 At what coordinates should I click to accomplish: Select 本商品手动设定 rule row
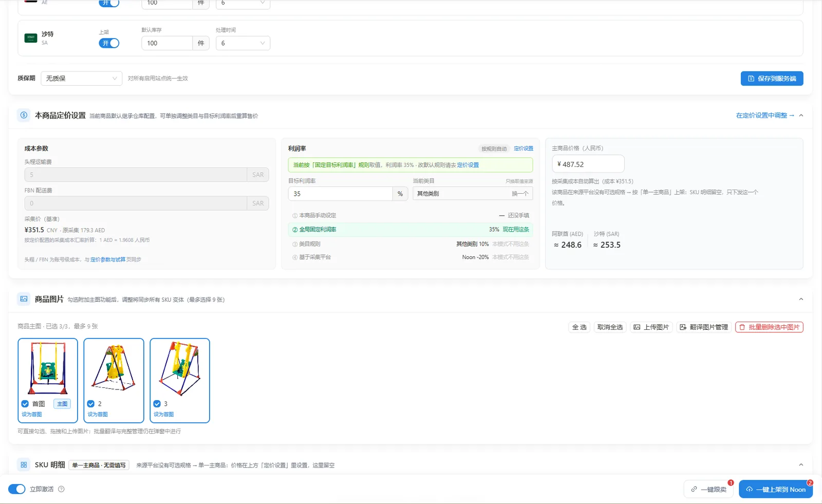410,216
